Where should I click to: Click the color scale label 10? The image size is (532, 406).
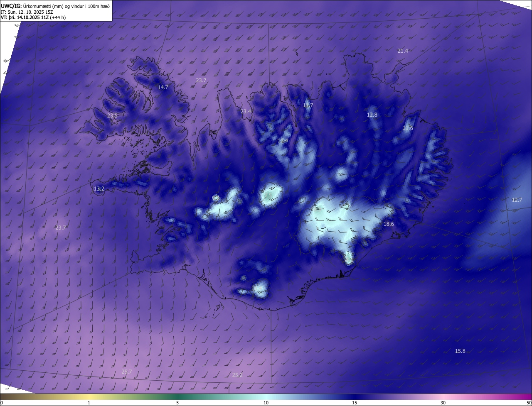(266, 403)
